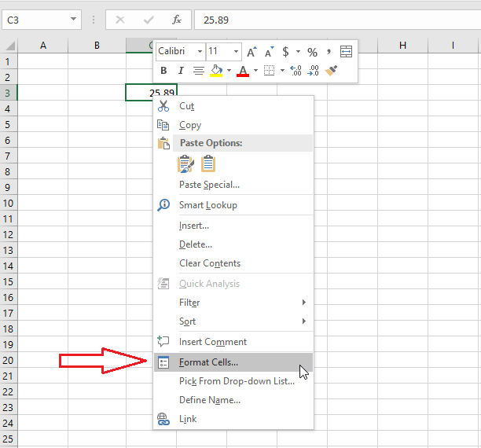
Task: Choose Insert Comment menu entry
Action: click(233, 342)
